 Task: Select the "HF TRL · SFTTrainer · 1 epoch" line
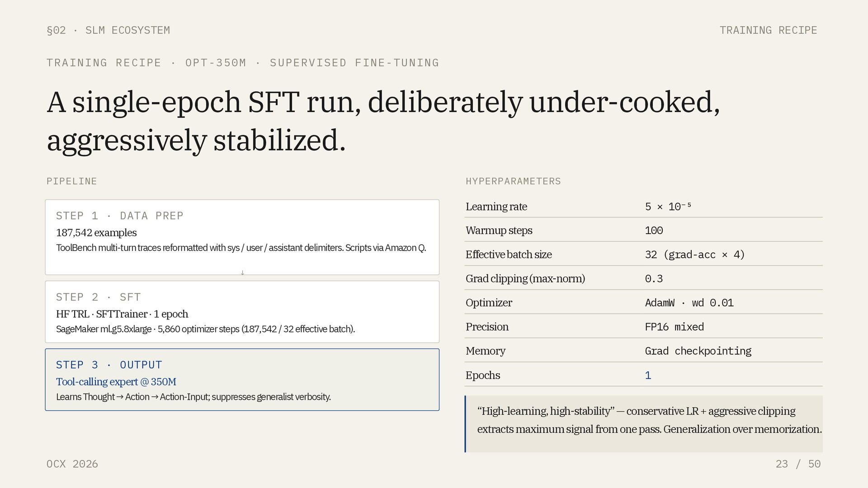tap(122, 314)
